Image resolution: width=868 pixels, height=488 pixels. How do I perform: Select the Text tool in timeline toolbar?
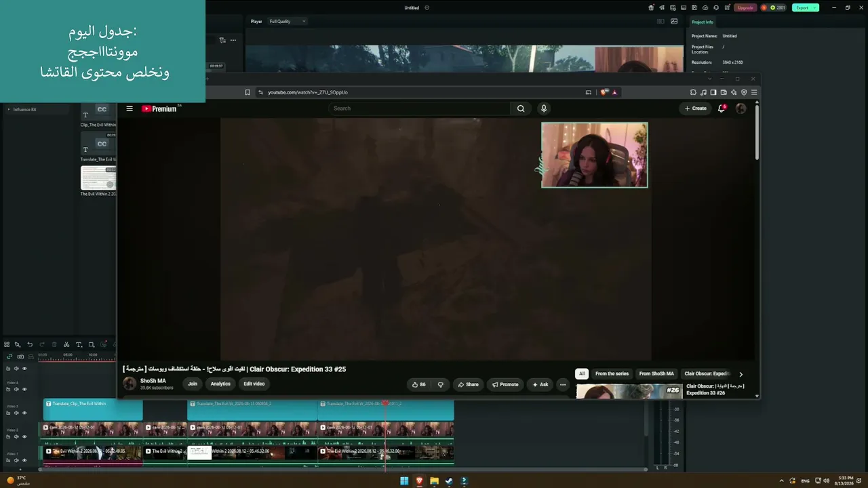[x=79, y=344]
